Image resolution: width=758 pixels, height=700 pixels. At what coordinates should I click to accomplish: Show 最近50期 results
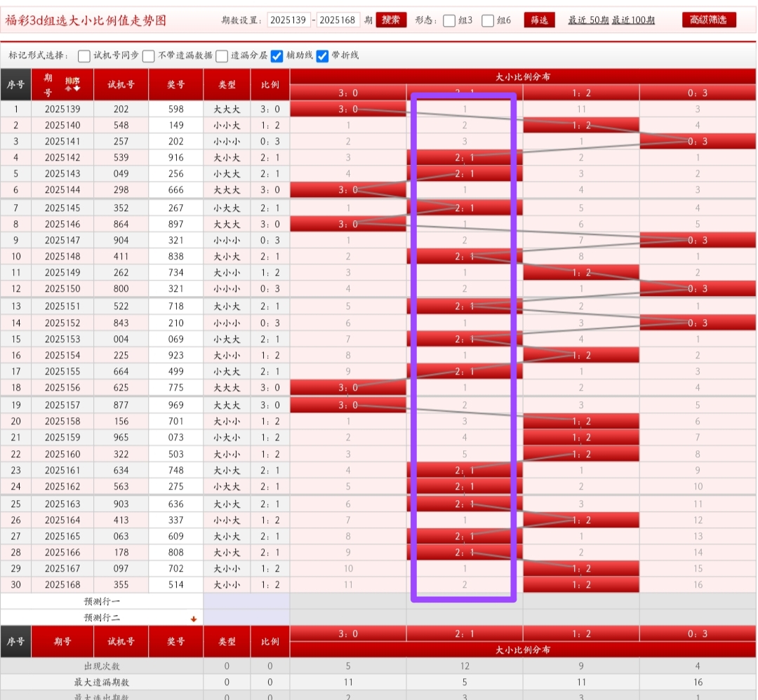tap(588, 20)
